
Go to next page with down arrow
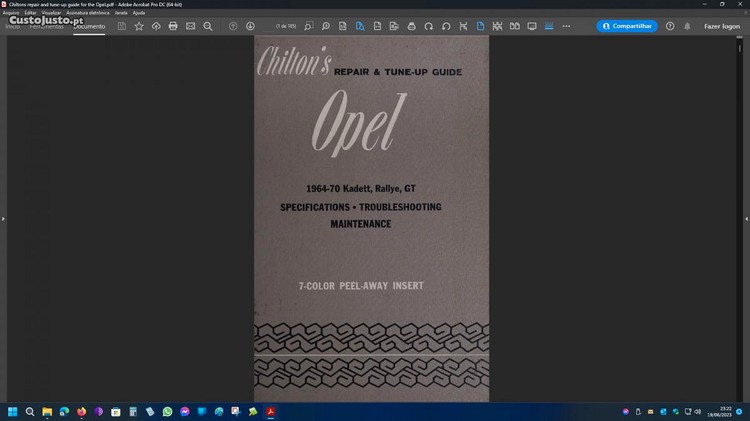[250, 26]
